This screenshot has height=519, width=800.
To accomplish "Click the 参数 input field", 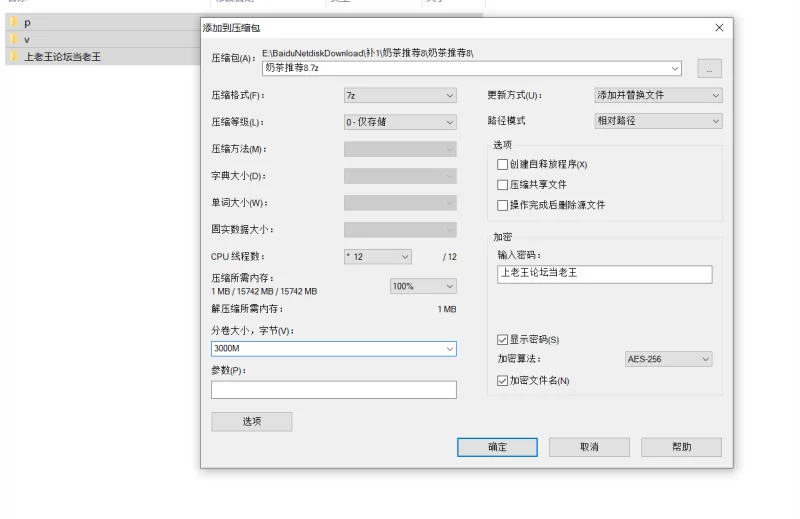I will pyautogui.click(x=334, y=390).
